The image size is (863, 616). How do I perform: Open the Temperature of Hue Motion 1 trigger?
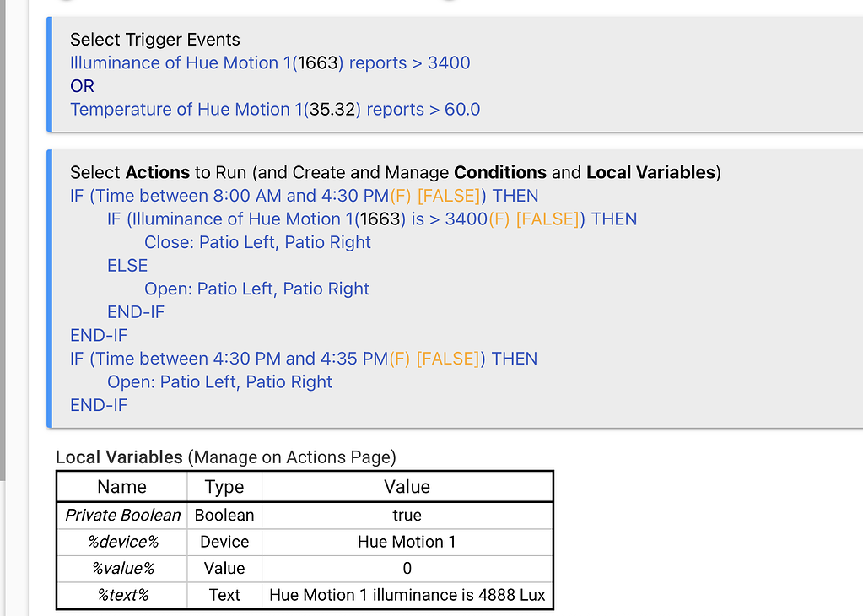(x=275, y=110)
